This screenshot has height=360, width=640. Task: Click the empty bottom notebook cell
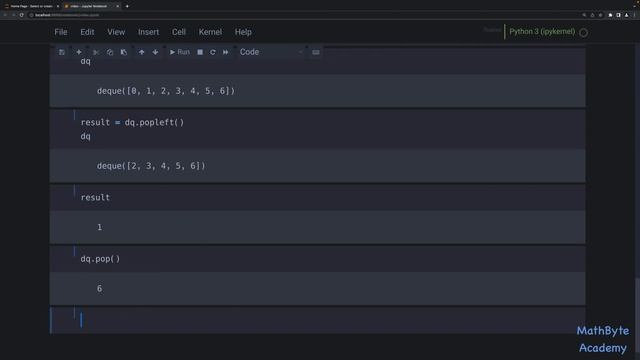pos(318,320)
